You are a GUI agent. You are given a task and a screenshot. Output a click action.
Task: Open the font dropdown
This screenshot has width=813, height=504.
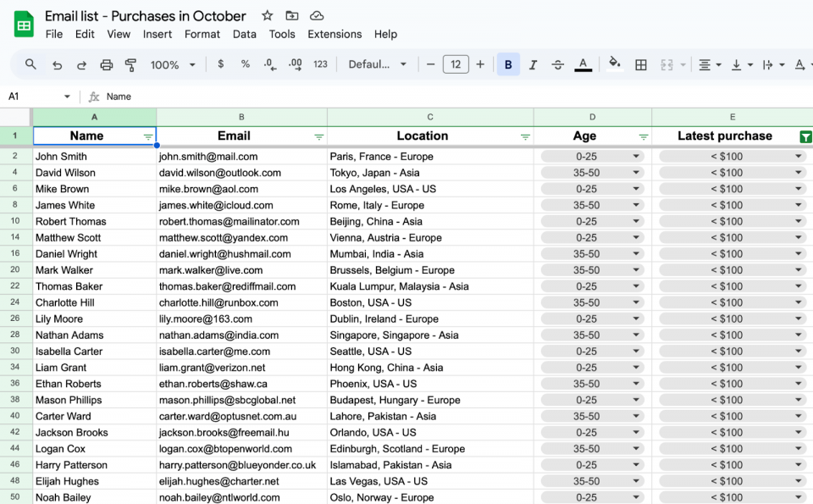(376, 64)
